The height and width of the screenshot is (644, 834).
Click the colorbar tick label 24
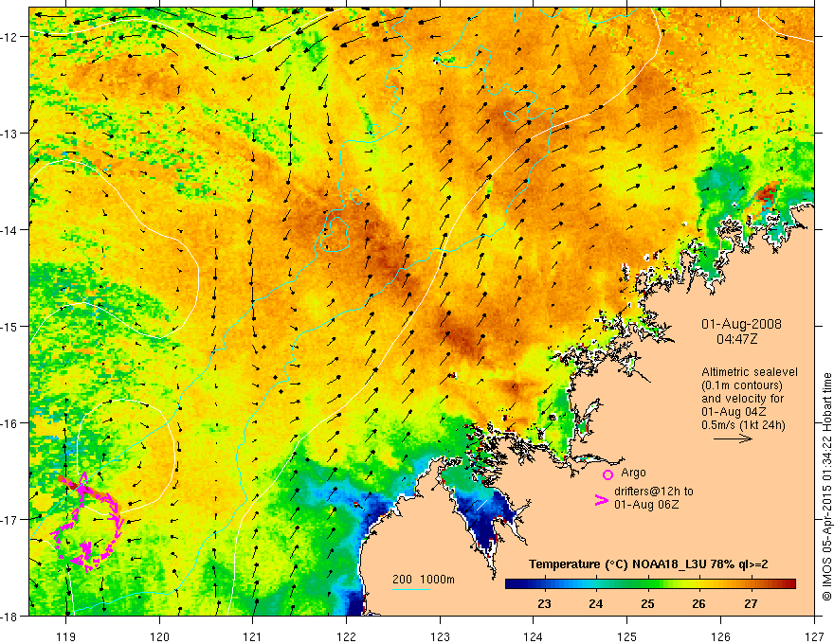(x=596, y=603)
